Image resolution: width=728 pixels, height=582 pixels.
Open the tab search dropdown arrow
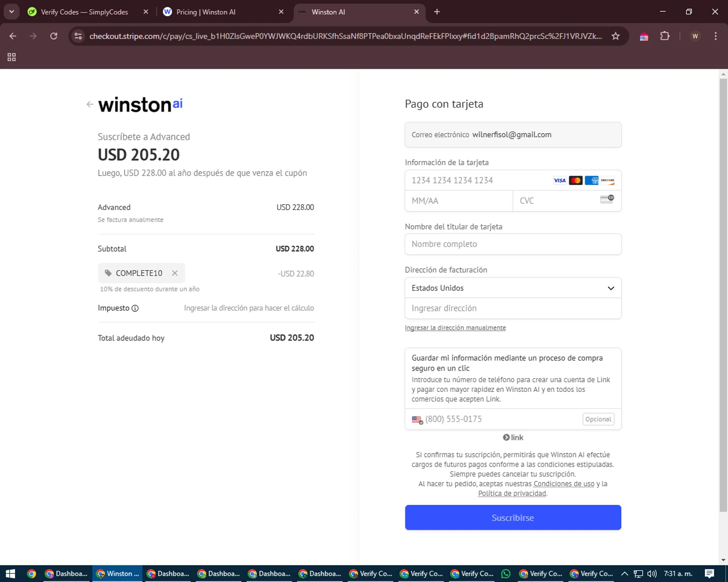pyautogui.click(x=11, y=12)
